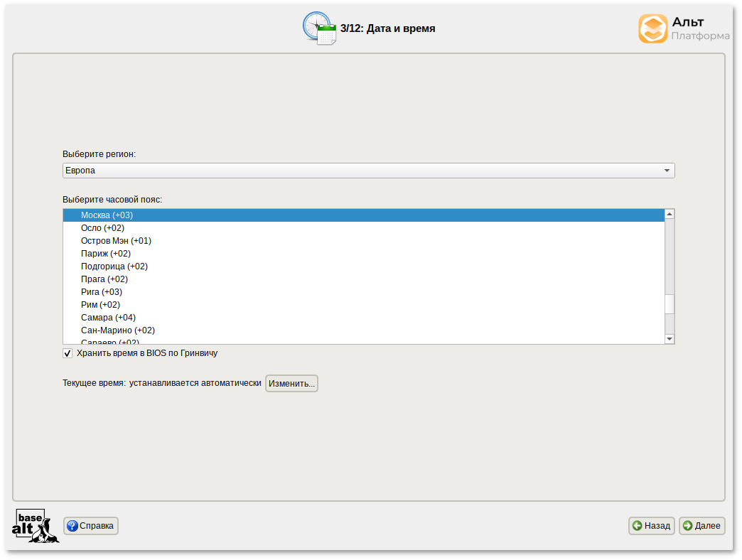
Task: Click the region combo box arrow
Action: (667, 171)
